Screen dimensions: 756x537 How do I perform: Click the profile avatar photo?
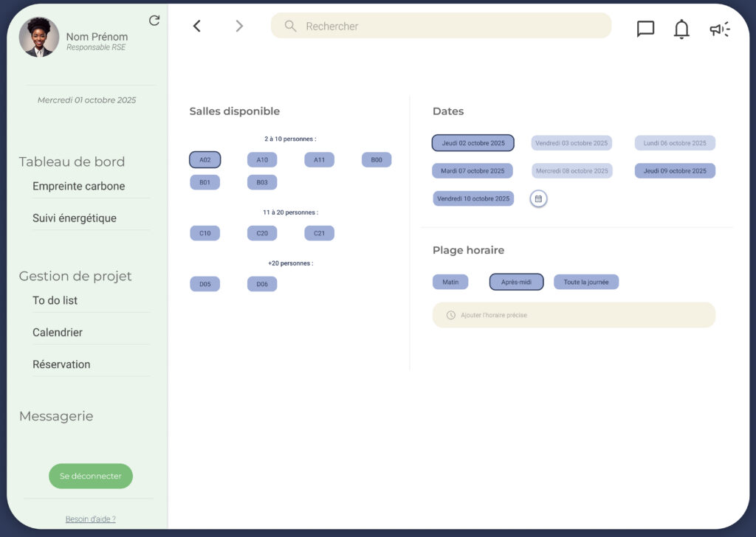pyautogui.click(x=38, y=38)
